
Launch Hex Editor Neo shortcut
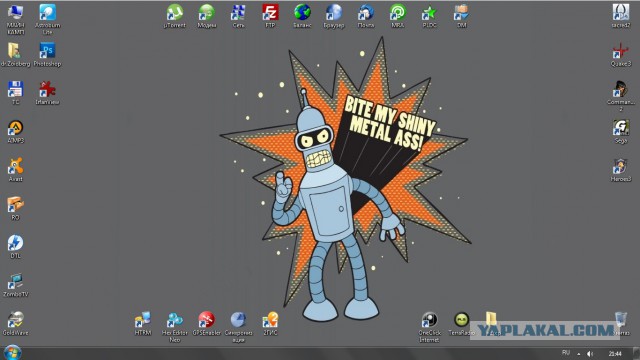(175, 320)
